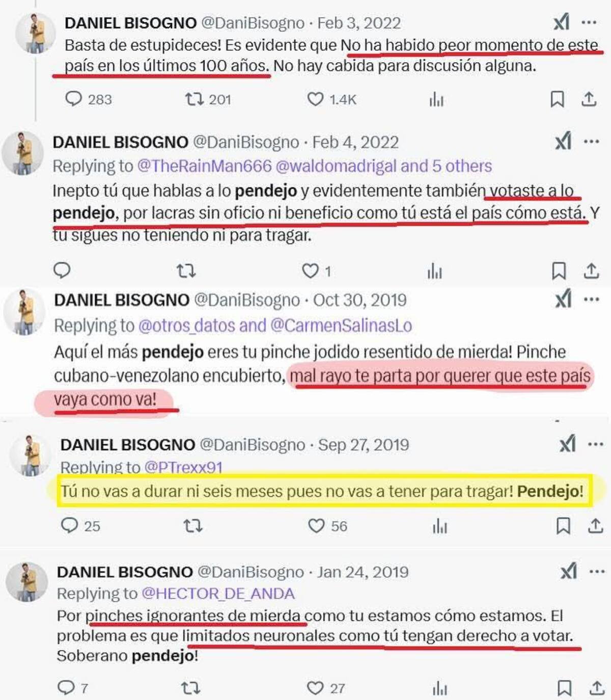Bookmark the Feb 4, 2022 tweet
The width and height of the screenshot is (611, 700).
tap(559, 271)
